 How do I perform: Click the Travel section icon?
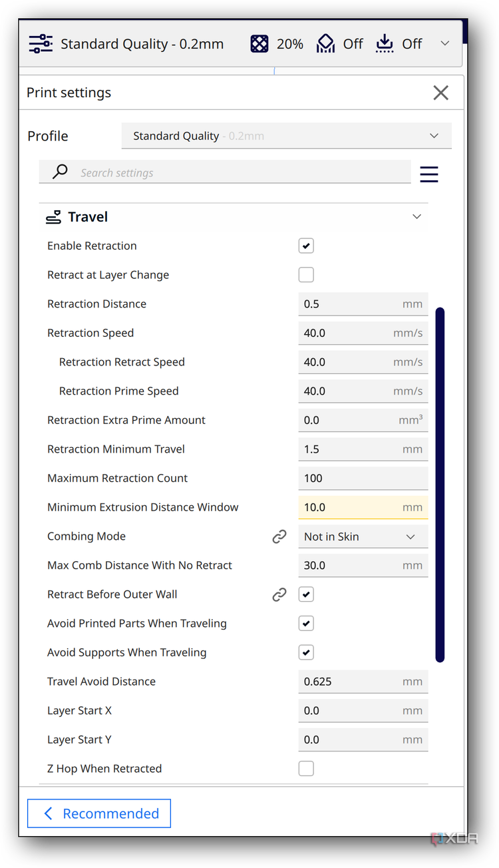53,217
